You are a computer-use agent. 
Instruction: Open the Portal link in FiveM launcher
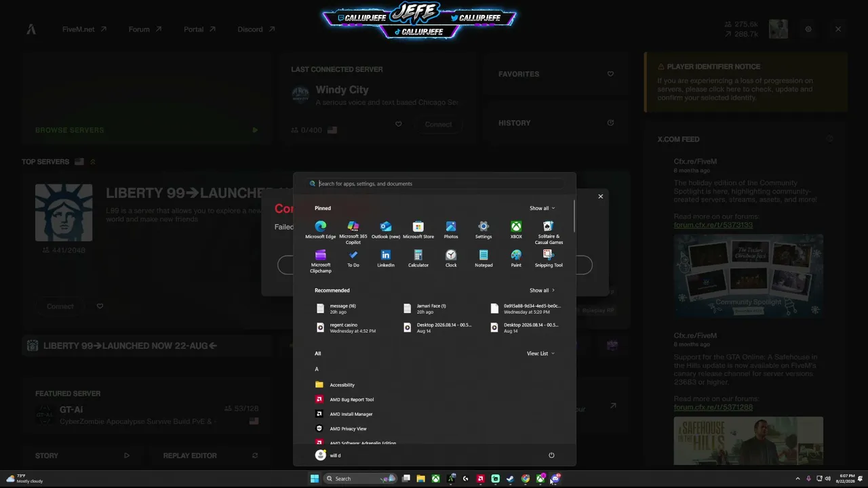click(199, 29)
